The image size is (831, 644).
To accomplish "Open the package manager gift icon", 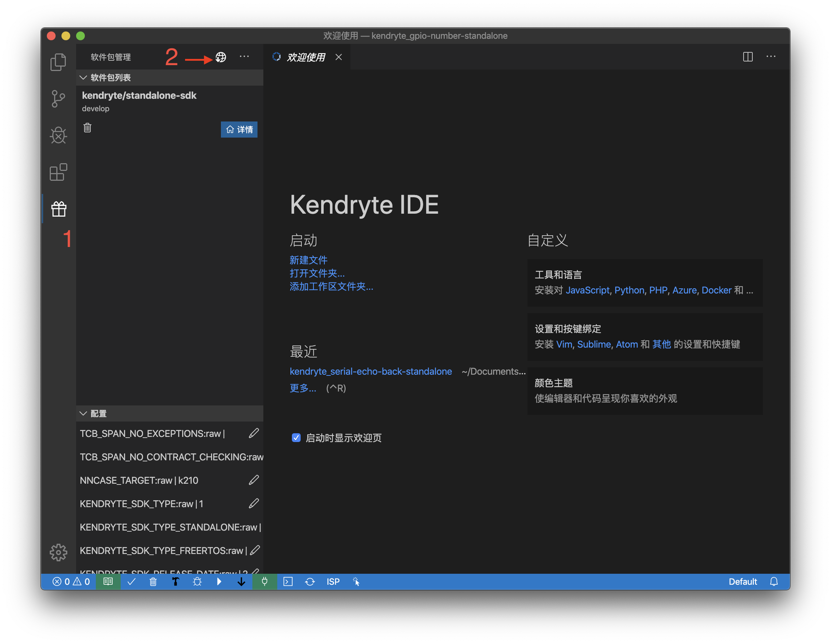I will (x=59, y=209).
